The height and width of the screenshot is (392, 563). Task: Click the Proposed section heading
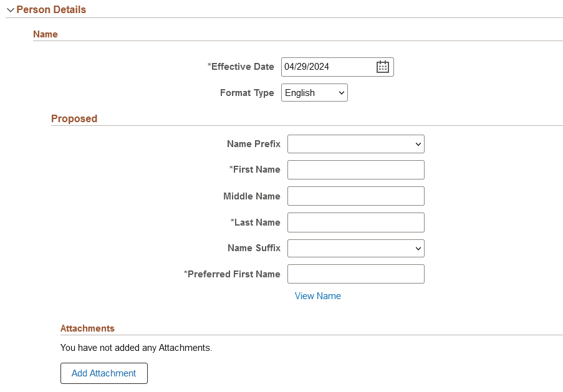point(74,119)
